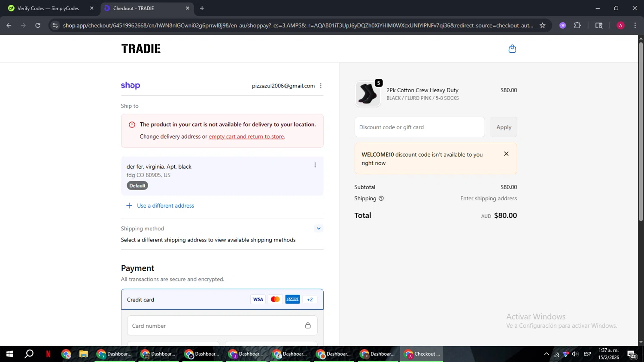Expand the Shipping method section chevron

pyautogui.click(x=319, y=229)
